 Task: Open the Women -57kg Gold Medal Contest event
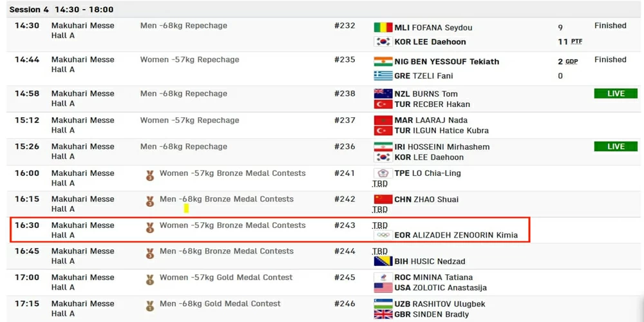[x=226, y=278]
